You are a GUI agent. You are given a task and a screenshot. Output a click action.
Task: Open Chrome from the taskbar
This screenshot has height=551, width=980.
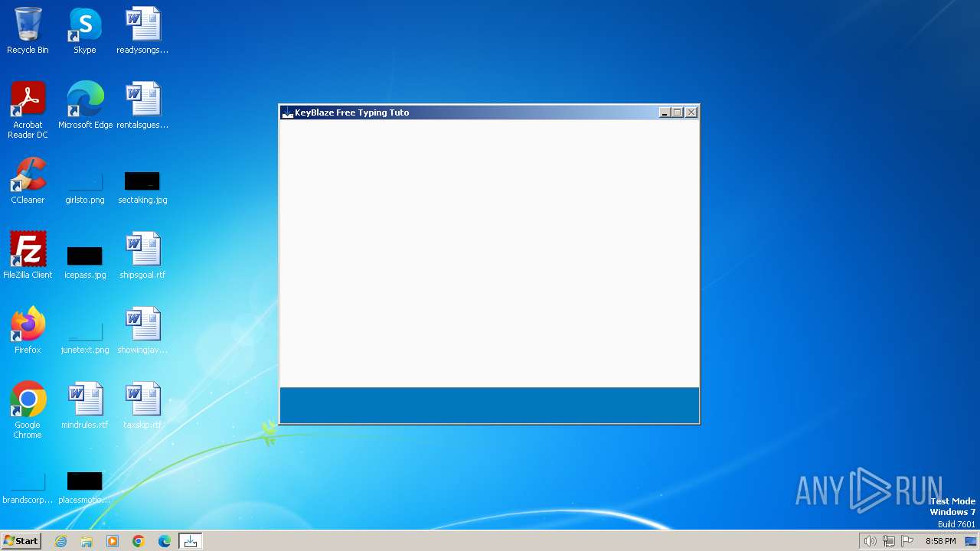click(139, 541)
